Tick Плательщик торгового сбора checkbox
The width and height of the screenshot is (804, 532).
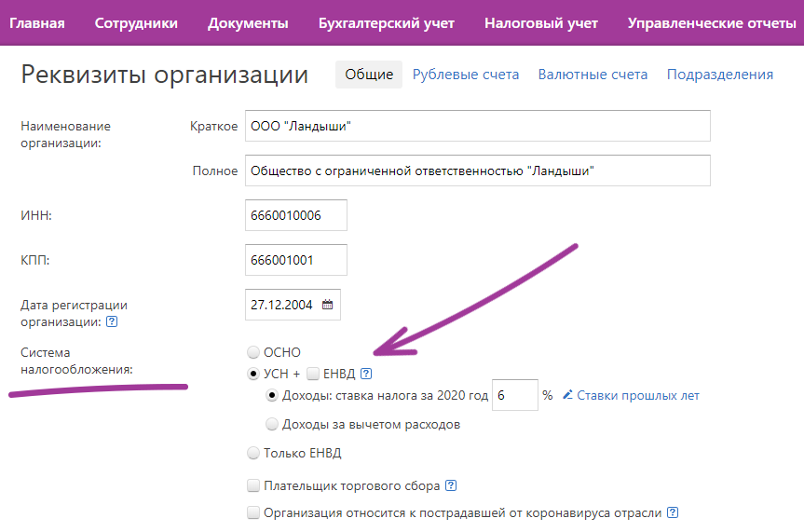point(253,485)
